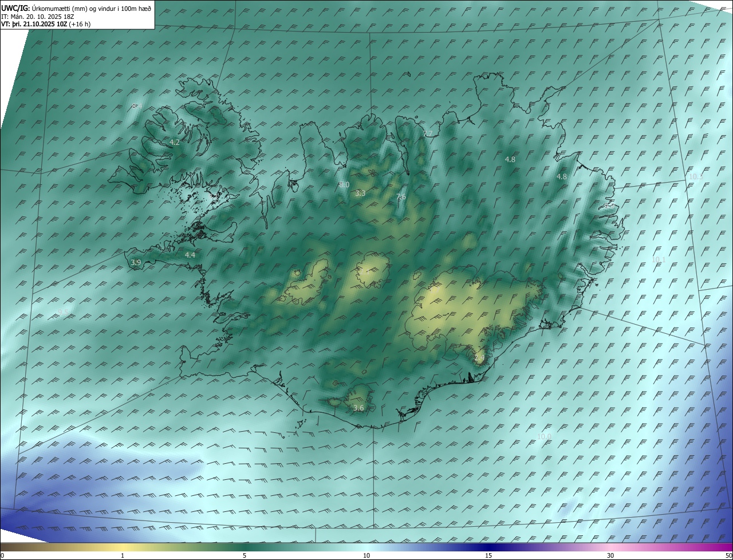Click the 10.3 value label on the map

[x=696, y=176]
